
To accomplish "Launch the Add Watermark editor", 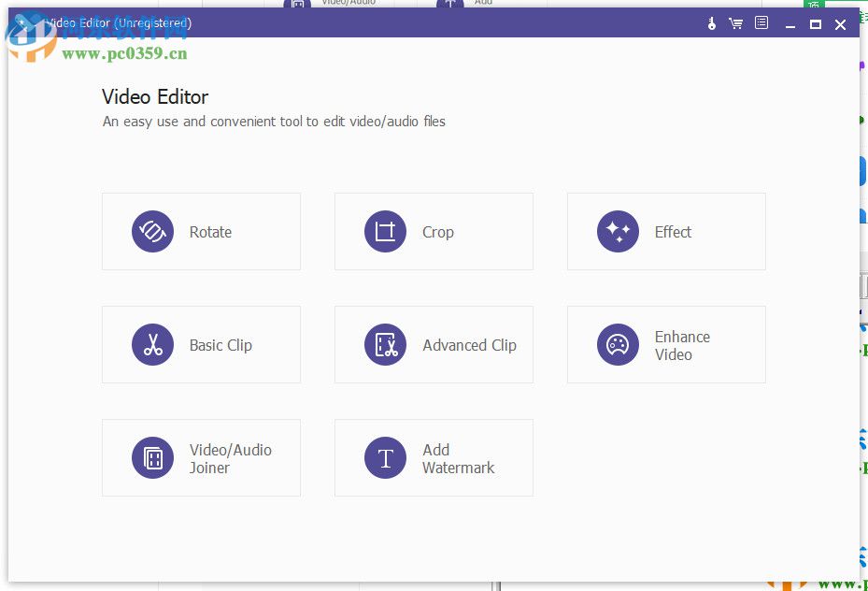I will (434, 457).
